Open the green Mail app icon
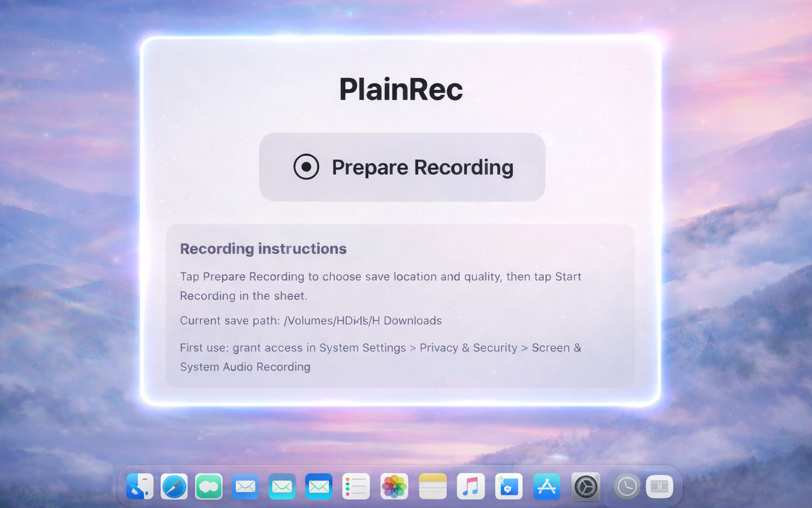812x508 pixels. point(318,486)
